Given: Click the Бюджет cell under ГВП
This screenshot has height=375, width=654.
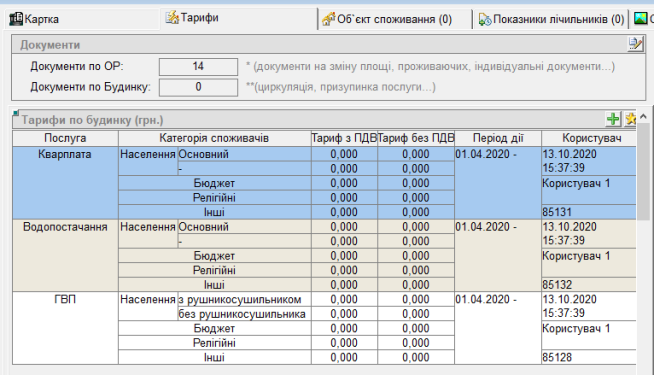Looking at the screenshot, I should (214, 328).
